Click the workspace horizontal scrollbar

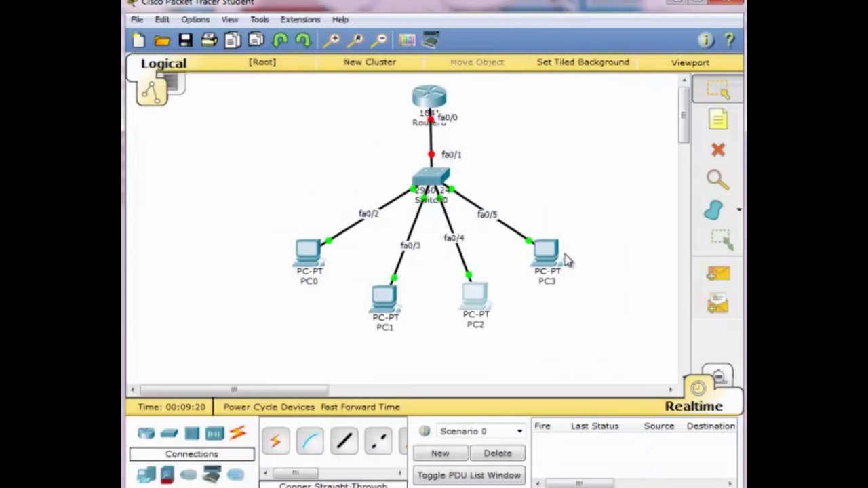(235, 390)
